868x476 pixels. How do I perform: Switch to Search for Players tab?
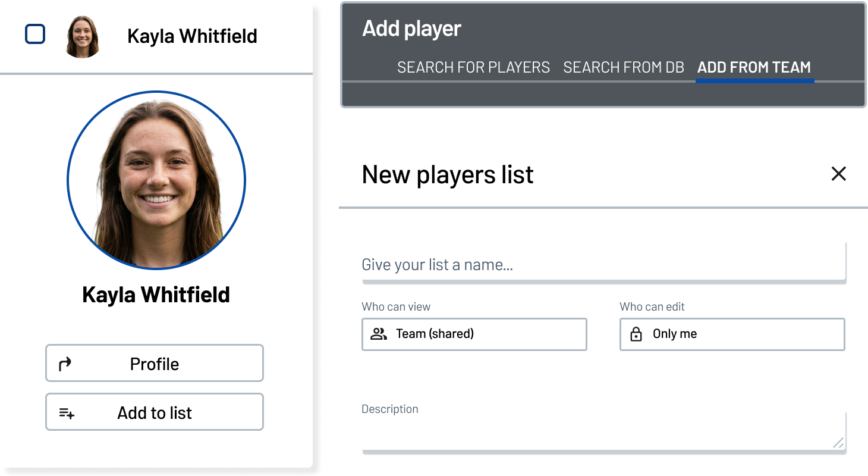[473, 67]
